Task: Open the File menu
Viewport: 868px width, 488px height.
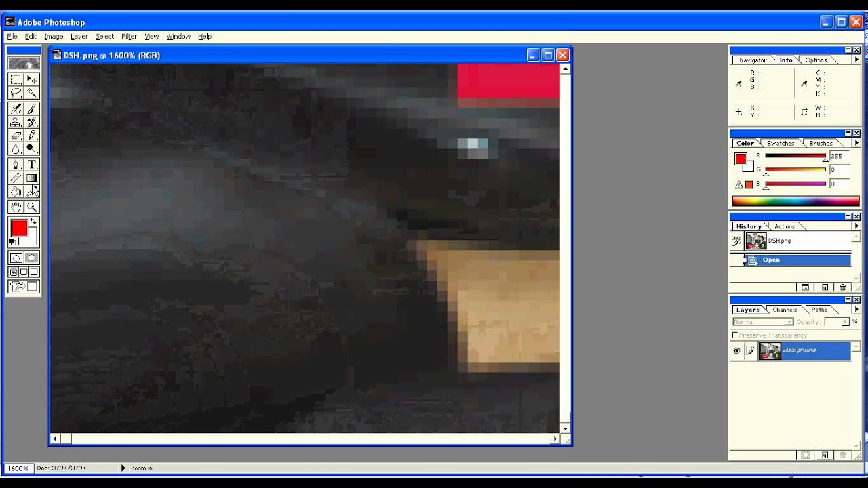Action: [12, 37]
